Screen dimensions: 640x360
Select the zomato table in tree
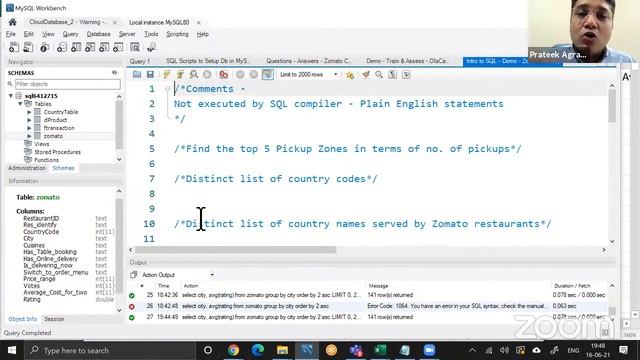53,136
